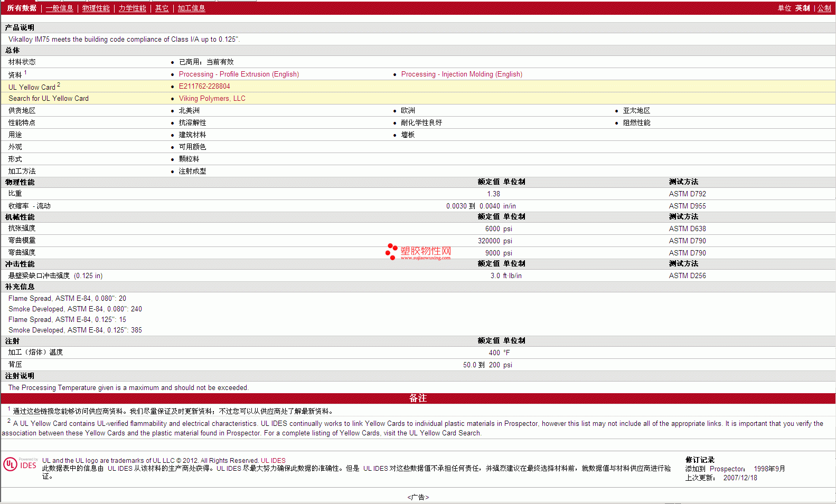Click Flame Spread, ASTM E-84, 0.080": 20 line
Screen dimensions: 836x504
(67, 299)
